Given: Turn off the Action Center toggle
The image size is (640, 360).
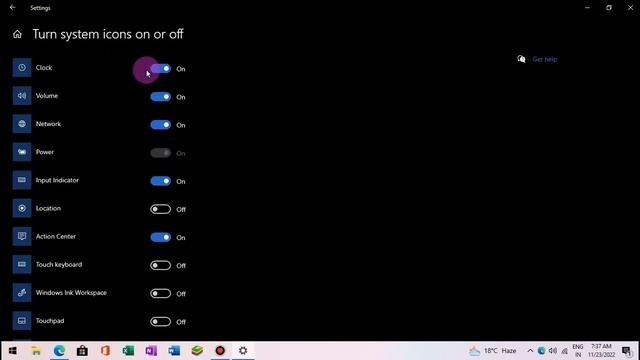Looking at the screenshot, I should 160,237.
